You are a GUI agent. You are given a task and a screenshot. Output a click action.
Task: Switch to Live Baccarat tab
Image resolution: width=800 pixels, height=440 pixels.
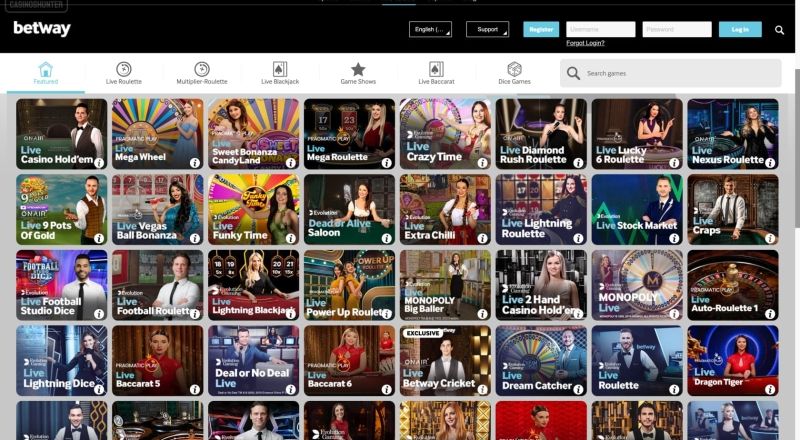pos(436,74)
